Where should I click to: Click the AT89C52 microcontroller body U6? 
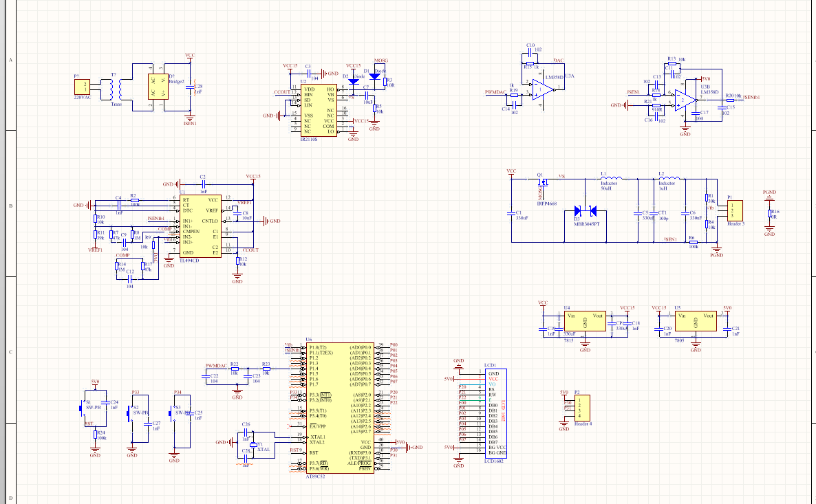[x=341, y=408]
